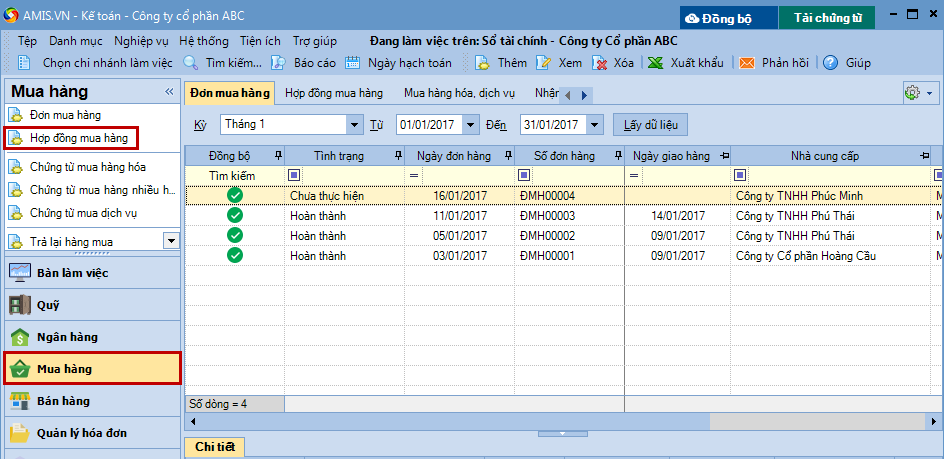Image resolution: width=944 pixels, height=459 pixels.
Task: Open the Nghiệp vụ menu
Action: coord(141,41)
